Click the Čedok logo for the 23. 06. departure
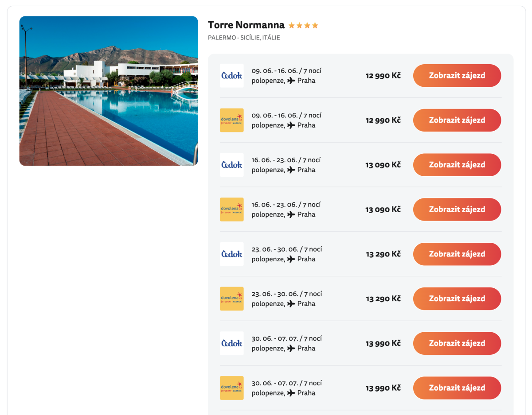Image resolution: width=532 pixels, height=415 pixels. (x=231, y=254)
